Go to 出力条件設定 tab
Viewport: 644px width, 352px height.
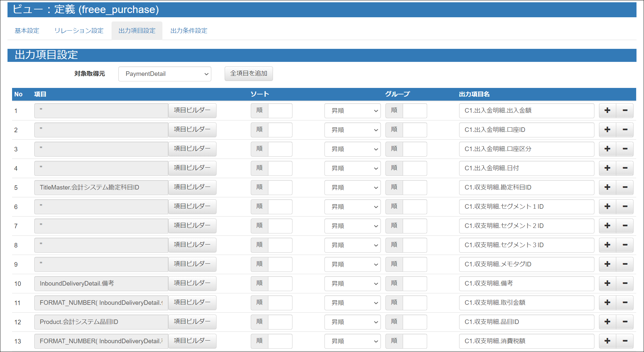tap(189, 31)
